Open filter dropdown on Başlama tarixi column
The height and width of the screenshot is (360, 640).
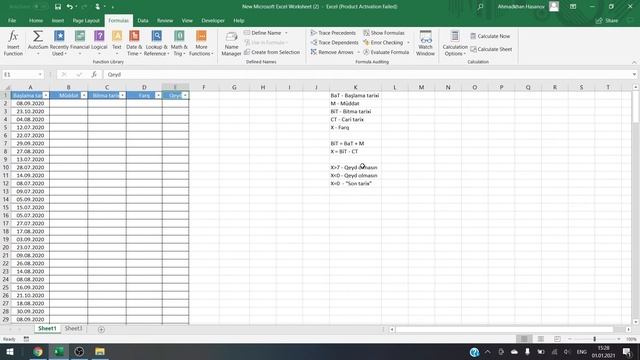coord(46,95)
